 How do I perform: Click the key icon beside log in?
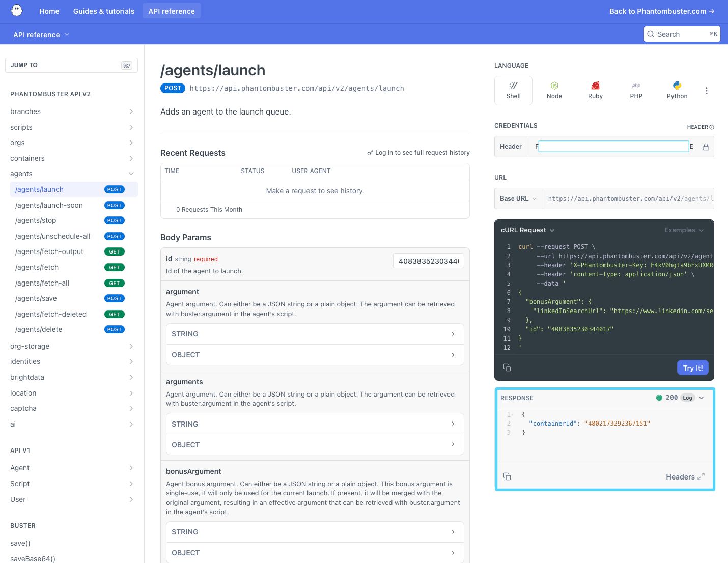(370, 153)
